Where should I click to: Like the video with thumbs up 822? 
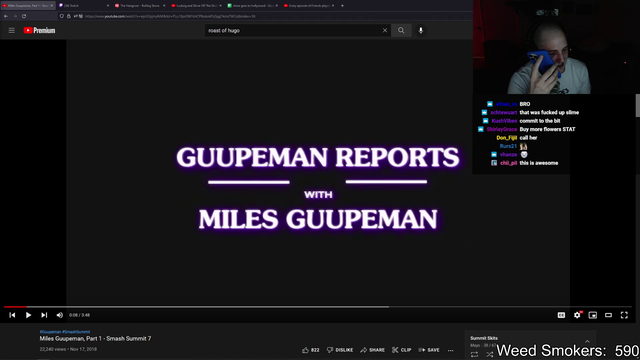click(x=311, y=350)
